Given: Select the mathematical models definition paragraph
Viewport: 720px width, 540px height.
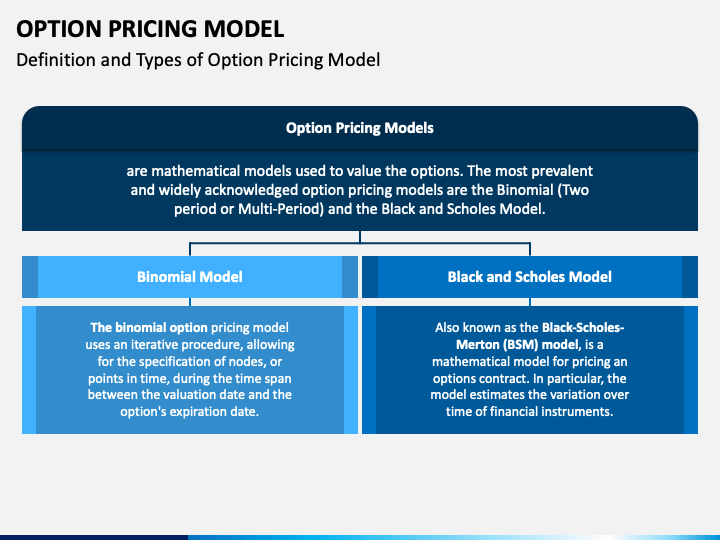Looking at the screenshot, I should [360, 190].
